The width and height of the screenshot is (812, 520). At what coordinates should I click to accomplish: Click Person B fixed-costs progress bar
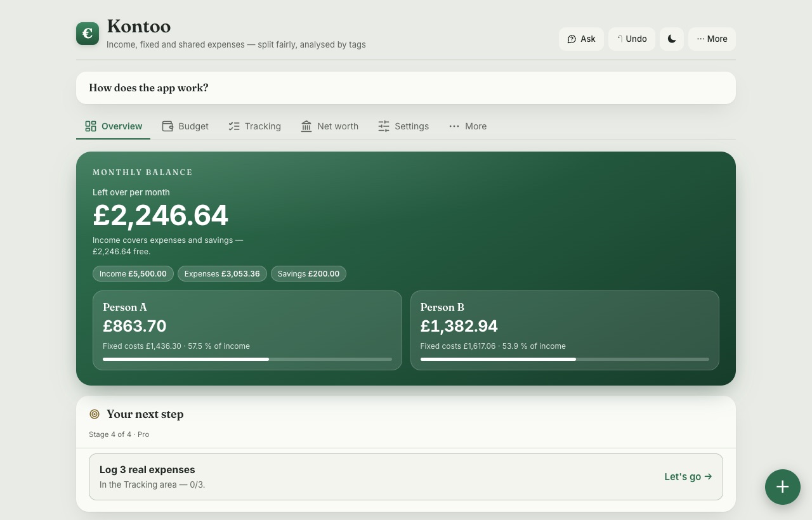tap(565, 359)
